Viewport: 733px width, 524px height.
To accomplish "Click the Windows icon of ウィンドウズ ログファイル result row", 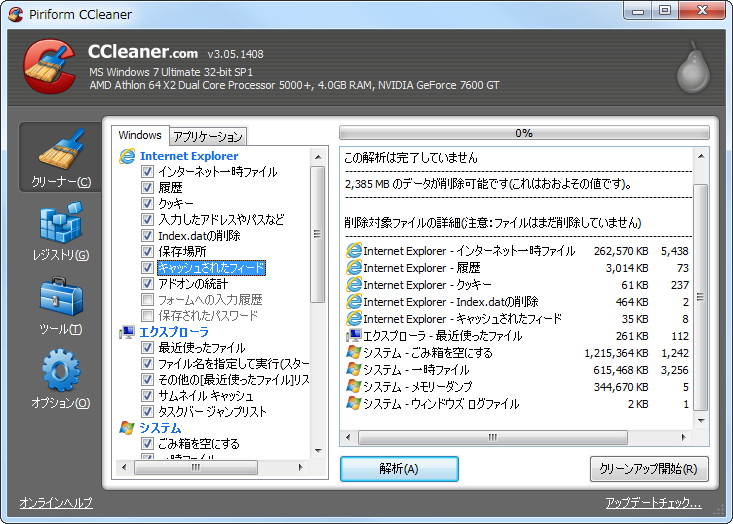I will click(354, 403).
